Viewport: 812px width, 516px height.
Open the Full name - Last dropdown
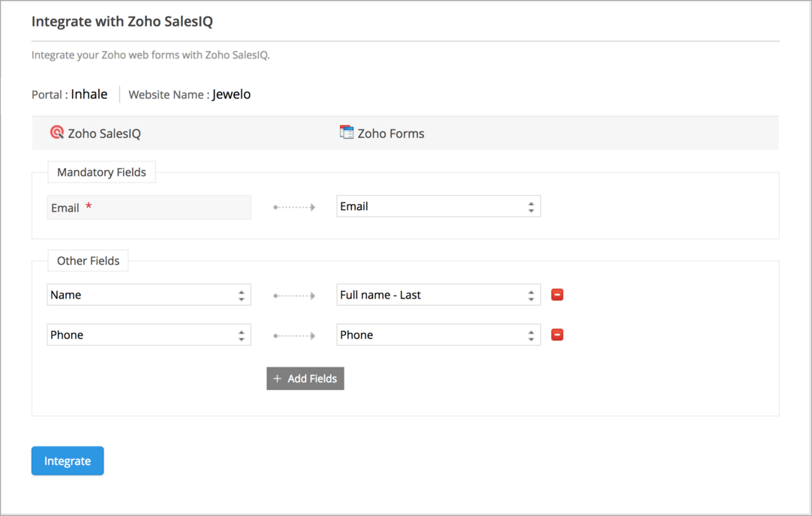click(x=438, y=295)
